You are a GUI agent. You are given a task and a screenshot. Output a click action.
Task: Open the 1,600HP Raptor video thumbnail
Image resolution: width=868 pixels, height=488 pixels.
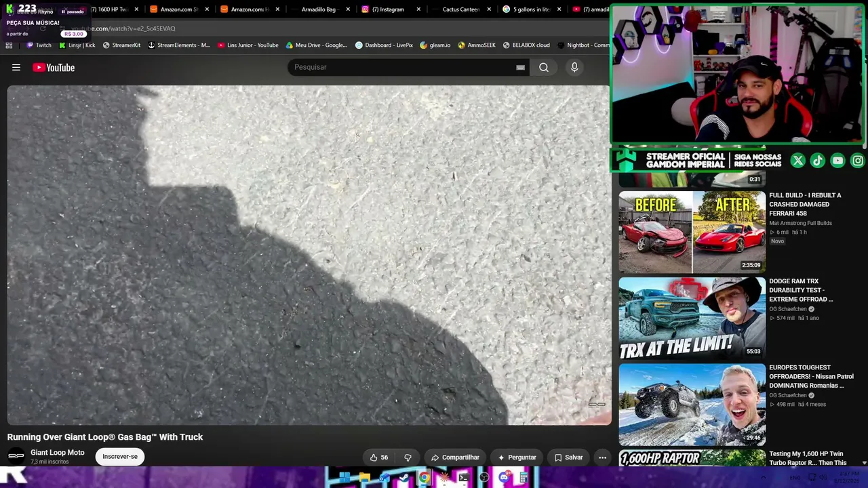click(692, 458)
